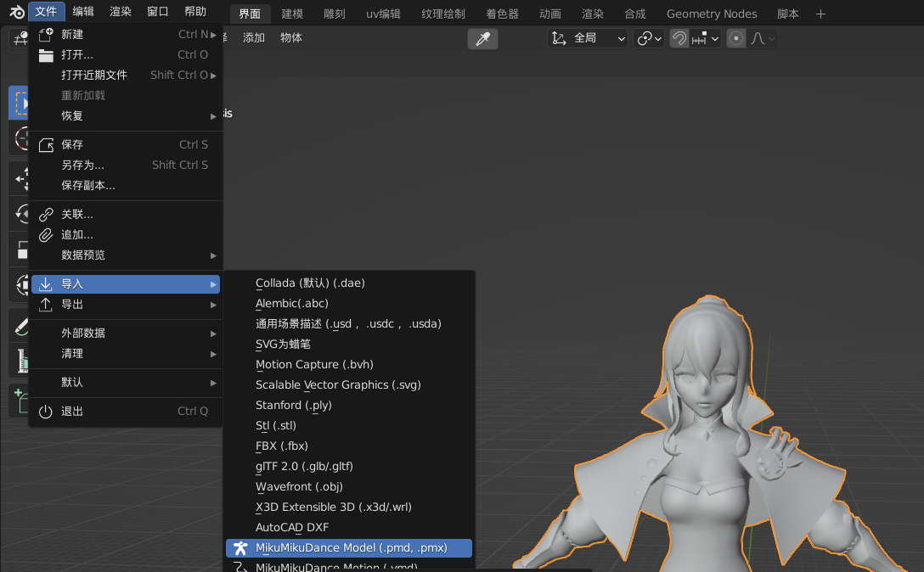The width and height of the screenshot is (924, 572).
Task: Select the 导入 menu entry
Action: [x=126, y=284]
